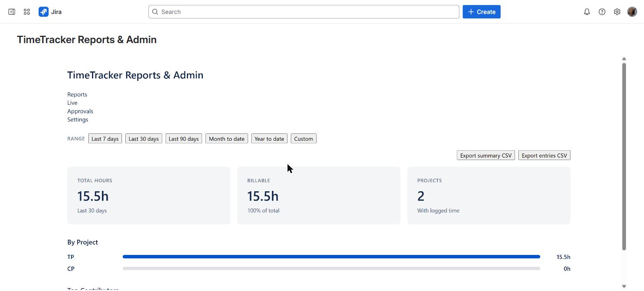This screenshot has width=644, height=291.
Task: Click the 15.5h value for TP
Action: tap(563, 257)
